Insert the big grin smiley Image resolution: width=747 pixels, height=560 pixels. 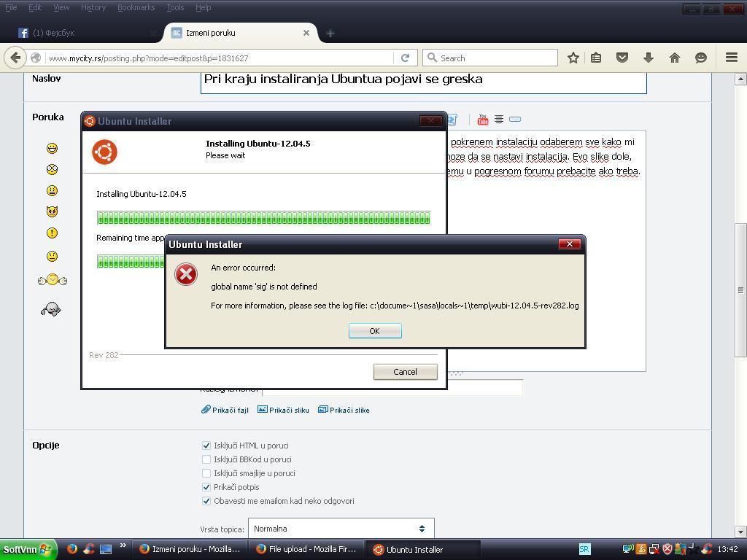(x=52, y=148)
